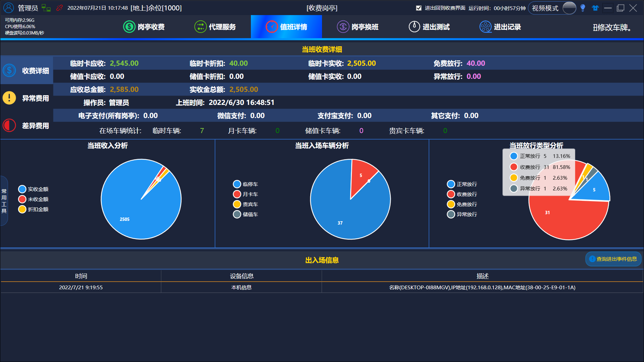The height and width of the screenshot is (362, 644).
Task: Click the blue lightbulb icon
Action: [x=583, y=8]
